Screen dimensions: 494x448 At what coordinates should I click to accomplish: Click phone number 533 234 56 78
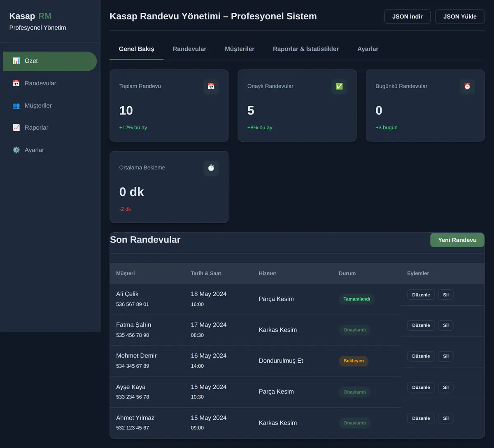point(133,397)
